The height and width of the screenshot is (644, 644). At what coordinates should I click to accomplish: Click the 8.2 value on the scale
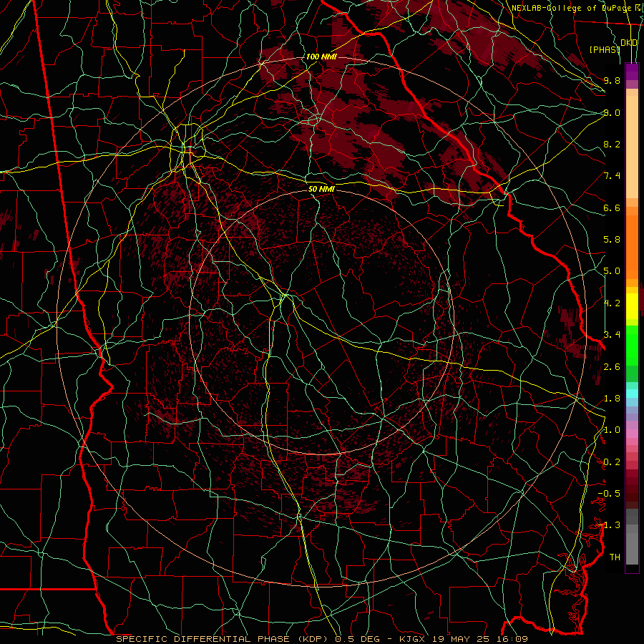tap(612, 144)
